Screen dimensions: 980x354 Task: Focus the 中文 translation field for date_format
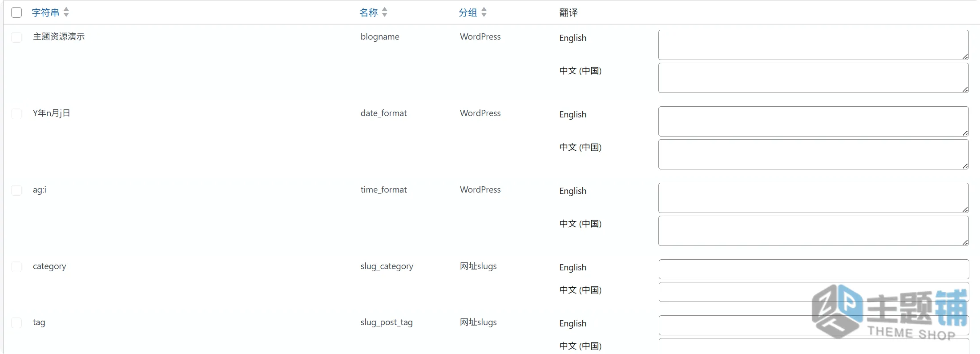tap(814, 154)
